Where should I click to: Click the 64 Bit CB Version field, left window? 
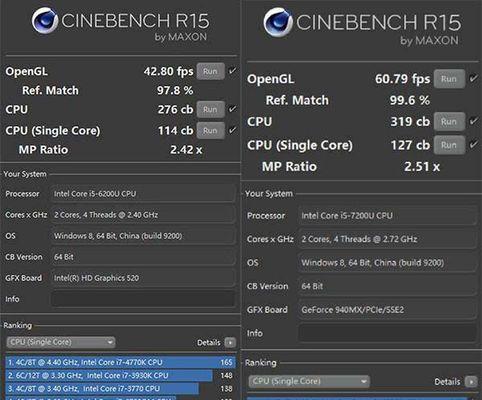[143, 257]
